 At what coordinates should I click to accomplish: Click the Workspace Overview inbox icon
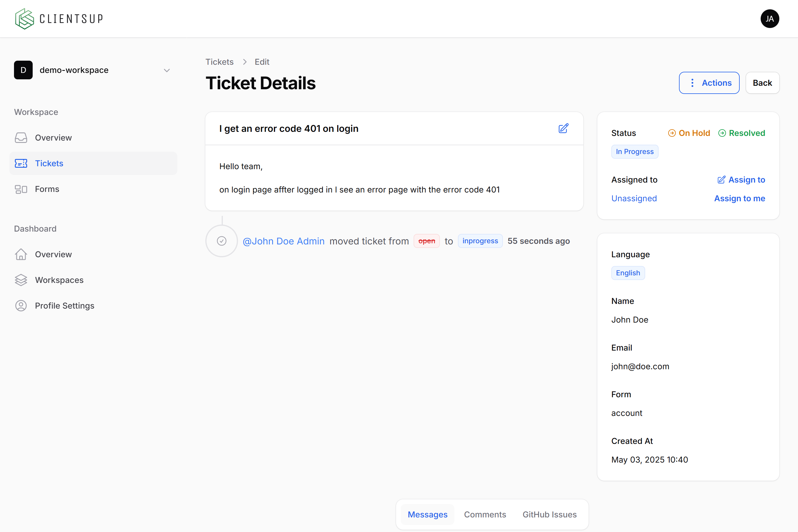[x=21, y=138]
